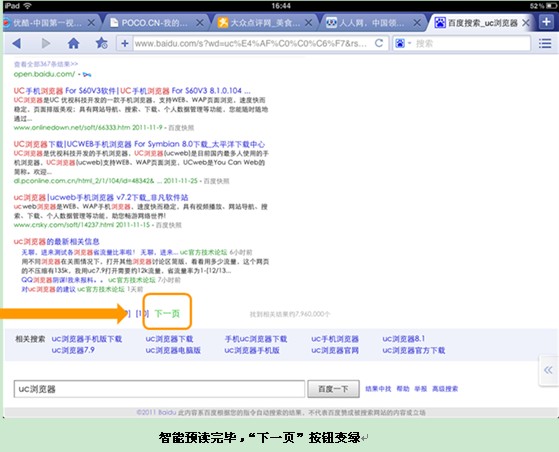559x452 pixels.
Task: Go to results page [10]
Action: (x=142, y=314)
